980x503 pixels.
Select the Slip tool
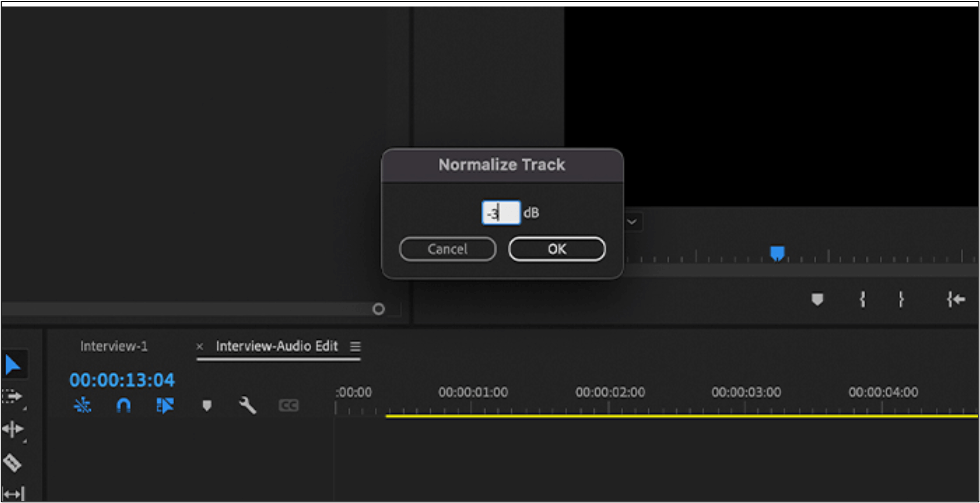[x=12, y=494]
